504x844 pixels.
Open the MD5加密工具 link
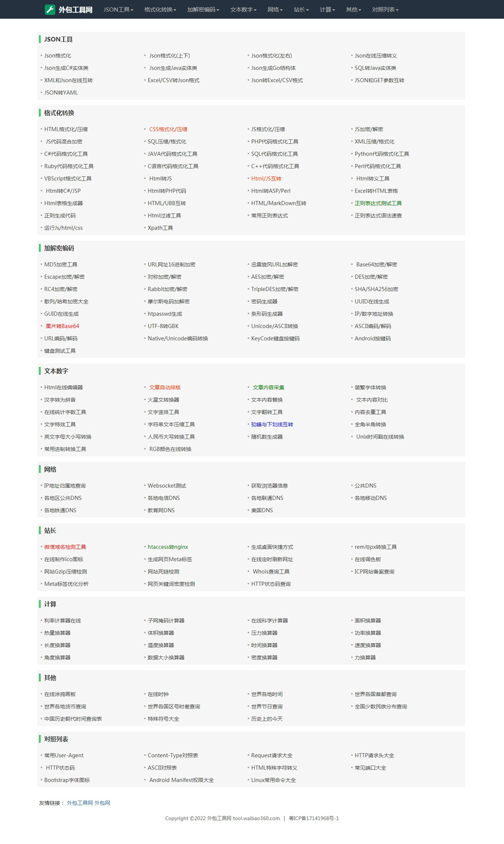pyautogui.click(x=61, y=264)
